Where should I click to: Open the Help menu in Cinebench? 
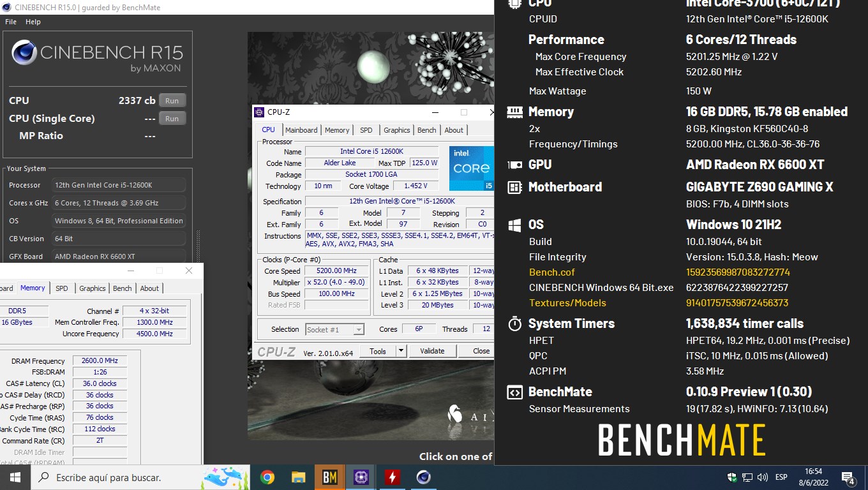[33, 22]
